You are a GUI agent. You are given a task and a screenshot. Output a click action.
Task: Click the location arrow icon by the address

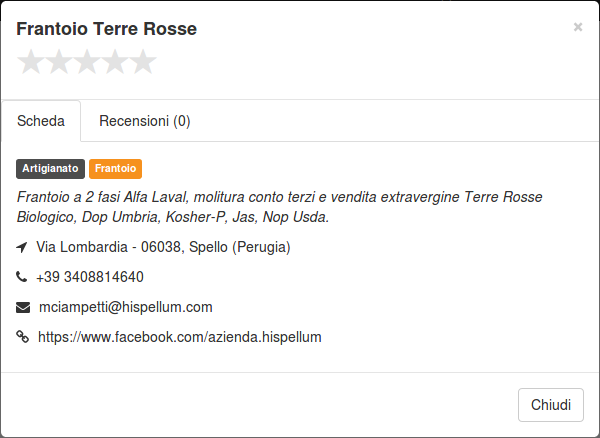pyautogui.click(x=22, y=247)
